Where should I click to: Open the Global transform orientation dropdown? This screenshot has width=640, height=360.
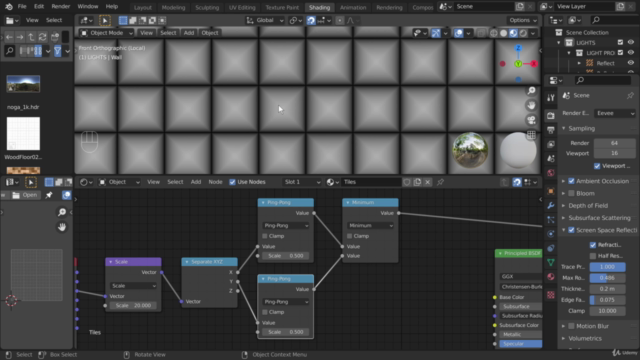point(265,20)
